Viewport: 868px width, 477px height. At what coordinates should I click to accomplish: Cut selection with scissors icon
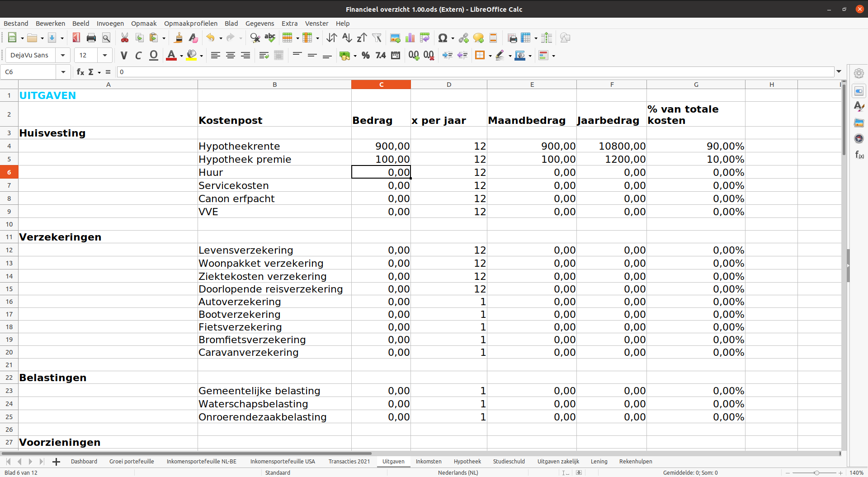[125, 38]
